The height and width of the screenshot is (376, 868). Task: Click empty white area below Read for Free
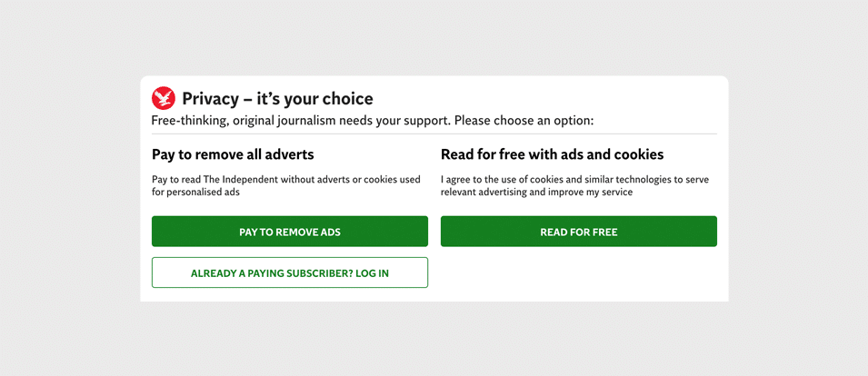(x=578, y=273)
